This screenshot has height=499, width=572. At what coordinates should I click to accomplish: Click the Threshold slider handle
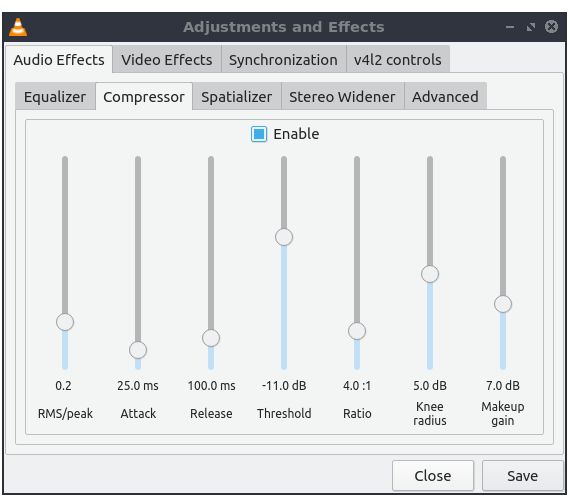(284, 237)
